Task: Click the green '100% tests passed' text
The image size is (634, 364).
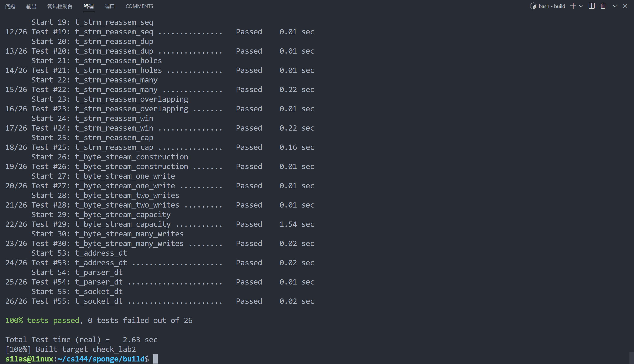Action: pyautogui.click(x=42, y=320)
